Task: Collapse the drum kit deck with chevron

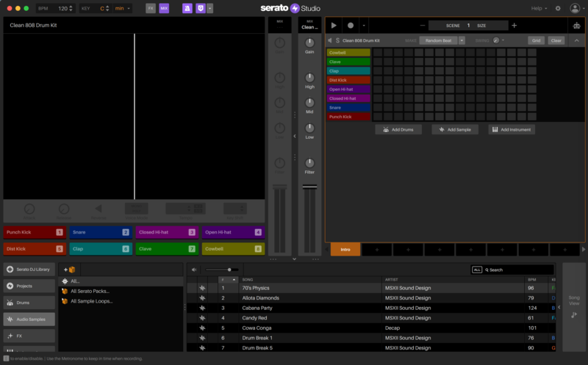Action: click(576, 40)
